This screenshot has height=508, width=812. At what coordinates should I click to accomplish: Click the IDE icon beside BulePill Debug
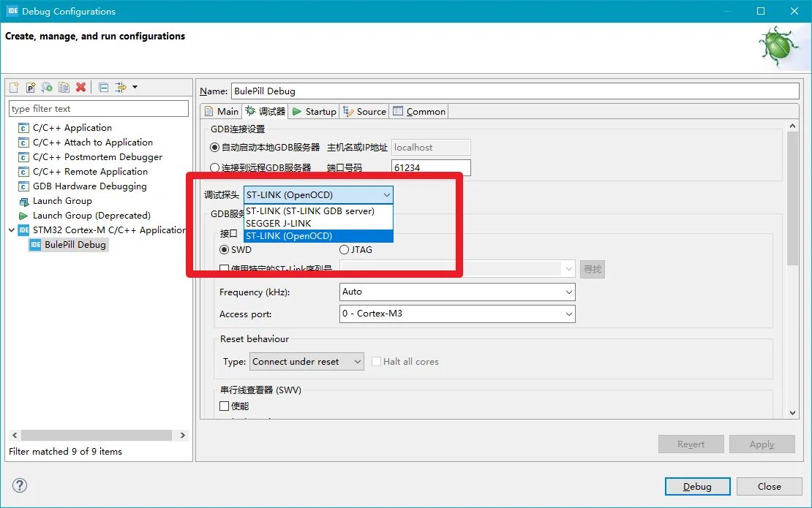point(35,245)
